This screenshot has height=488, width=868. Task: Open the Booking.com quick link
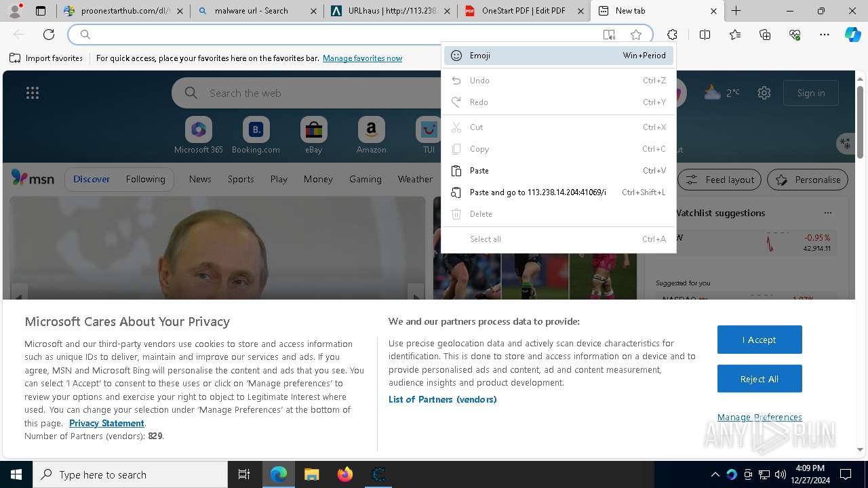[256, 135]
